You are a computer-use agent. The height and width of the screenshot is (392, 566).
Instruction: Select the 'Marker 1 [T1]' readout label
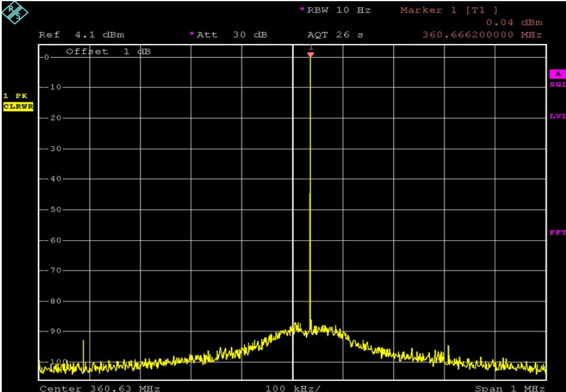449,10
